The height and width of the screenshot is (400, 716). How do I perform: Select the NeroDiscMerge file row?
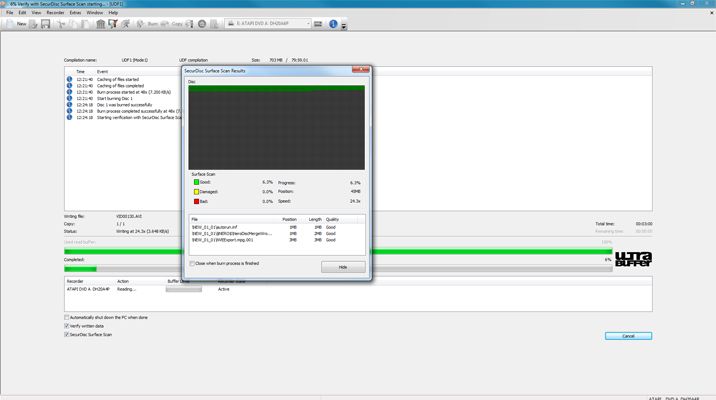[x=277, y=233]
